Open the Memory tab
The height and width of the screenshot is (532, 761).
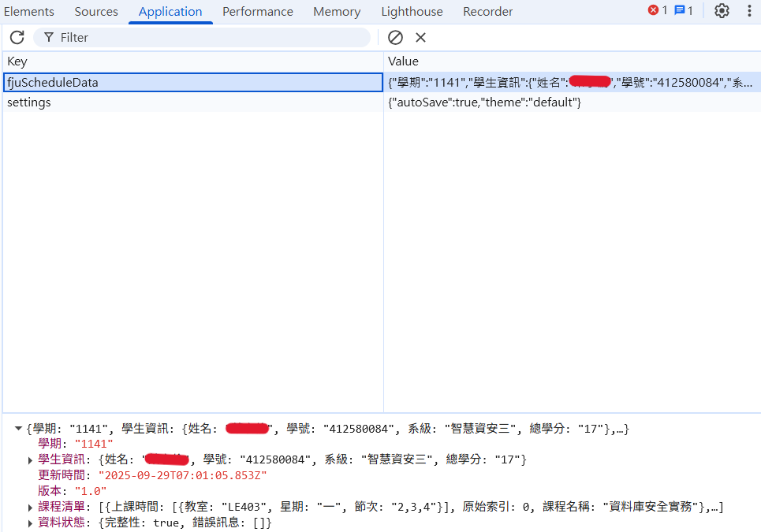337,12
